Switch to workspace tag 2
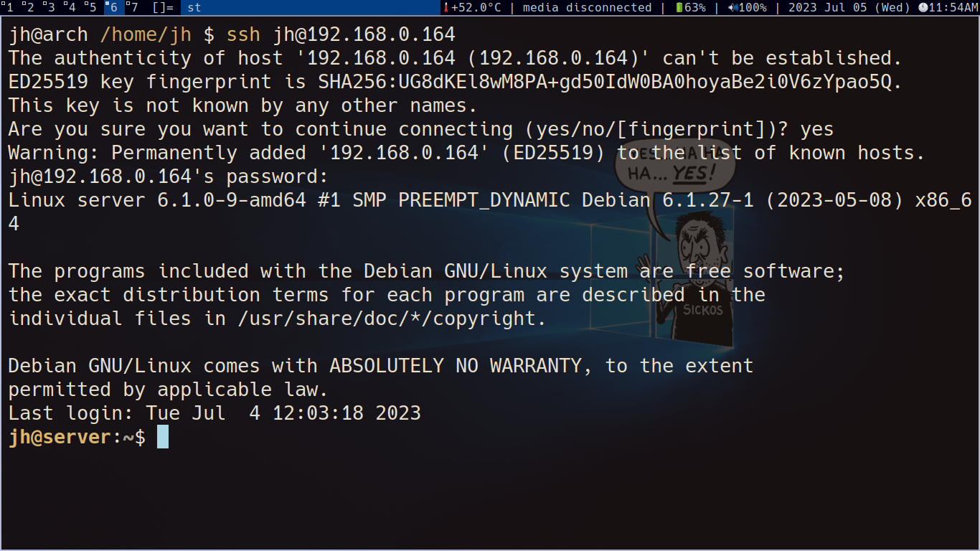Image resolution: width=980 pixels, height=551 pixels. pyautogui.click(x=29, y=7)
